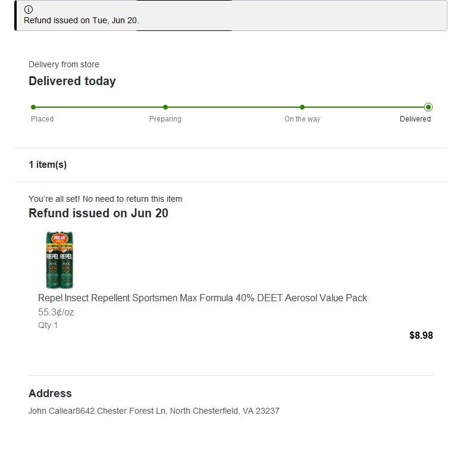The image size is (476, 456).
Task: Click the Delivery from store label
Action: (x=64, y=64)
